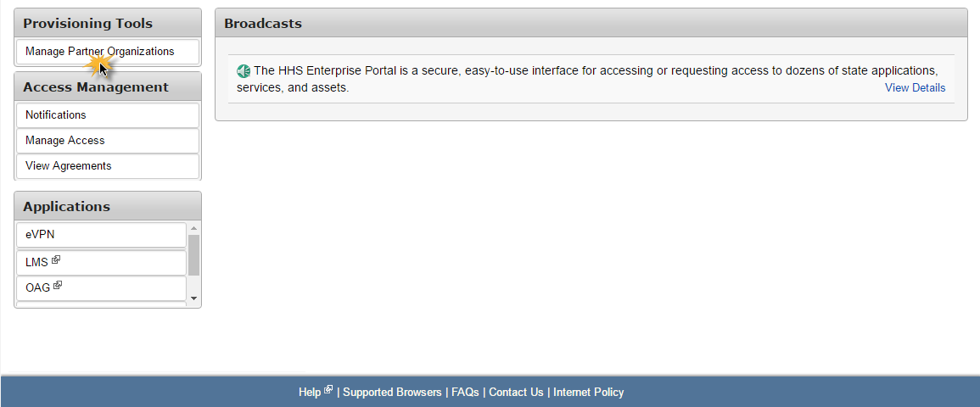
Task: Click the Help external link icon in footer
Action: tap(328, 390)
